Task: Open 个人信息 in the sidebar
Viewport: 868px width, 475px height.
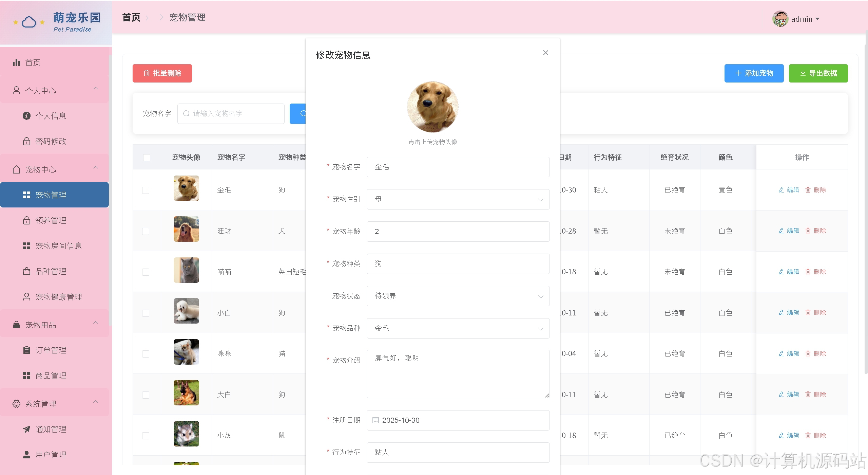Action: tap(54, 116)
